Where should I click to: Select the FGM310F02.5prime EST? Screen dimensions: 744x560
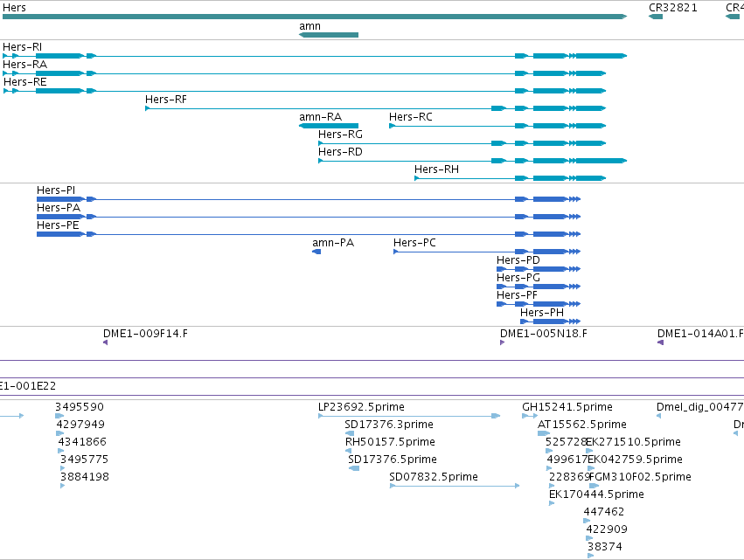tap(594, 486)
